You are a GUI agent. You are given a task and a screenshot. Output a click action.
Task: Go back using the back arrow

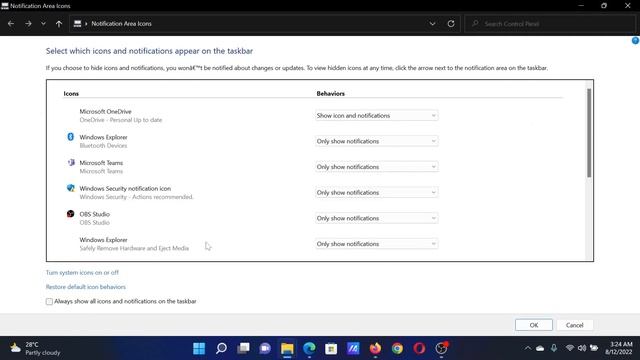coord(11,24)
